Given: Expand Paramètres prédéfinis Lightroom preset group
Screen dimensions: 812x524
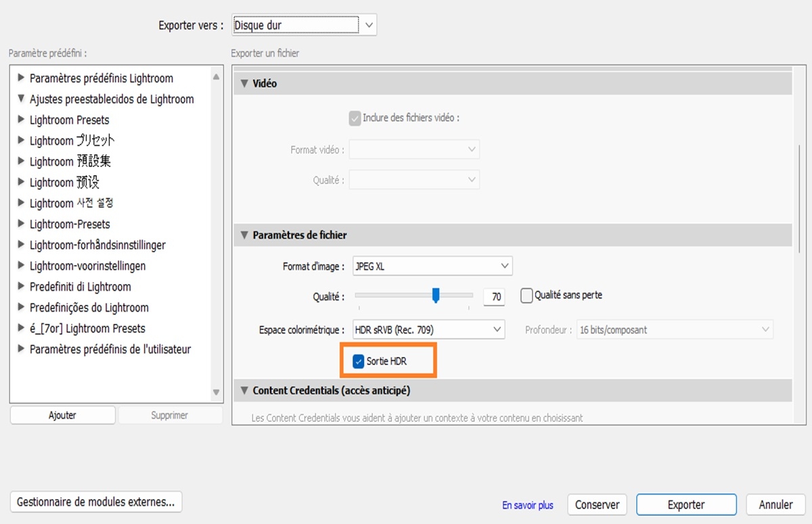Looking at the screenshot, I should (21, 78).
